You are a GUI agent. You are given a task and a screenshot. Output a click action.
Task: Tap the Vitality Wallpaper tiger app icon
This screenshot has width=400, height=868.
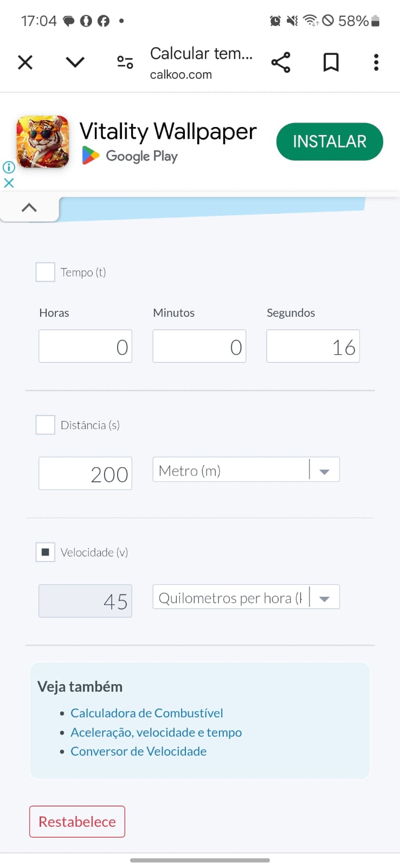coord(43,142)
